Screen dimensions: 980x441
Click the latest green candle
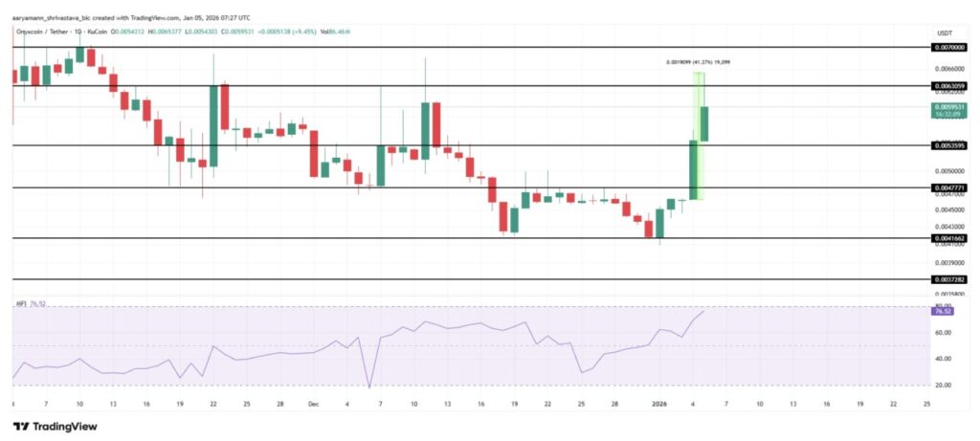(x=705, y=124)
